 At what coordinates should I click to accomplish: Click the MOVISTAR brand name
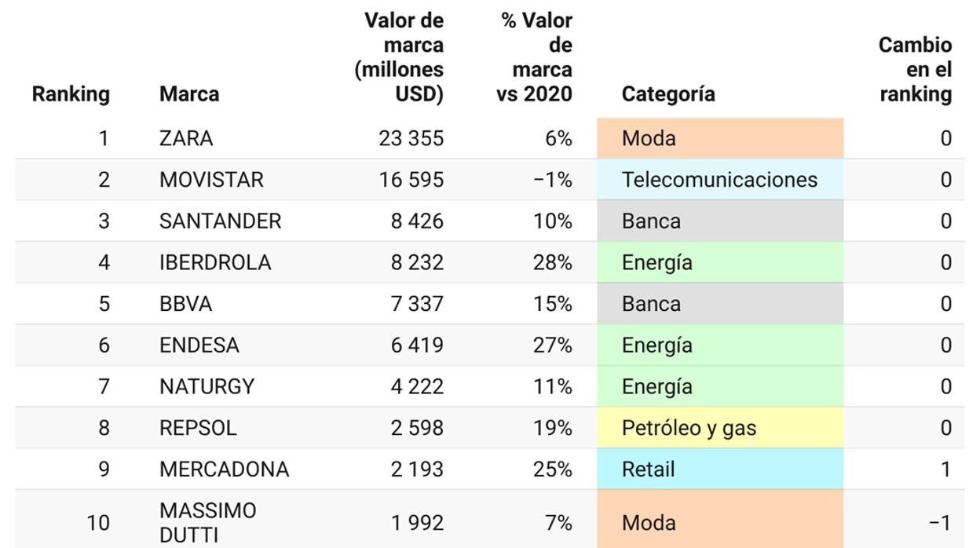(x=211, y=180)
